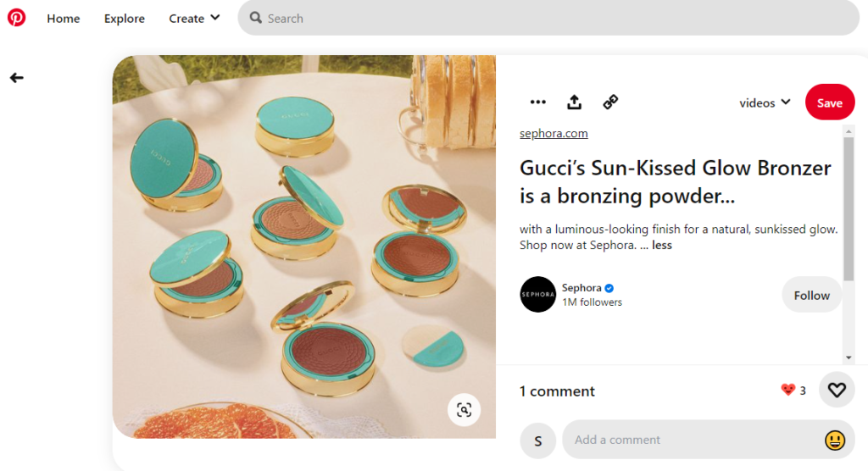Open the emoji picker in comment box
868x471 pixels.
click(x=835, y=440)
